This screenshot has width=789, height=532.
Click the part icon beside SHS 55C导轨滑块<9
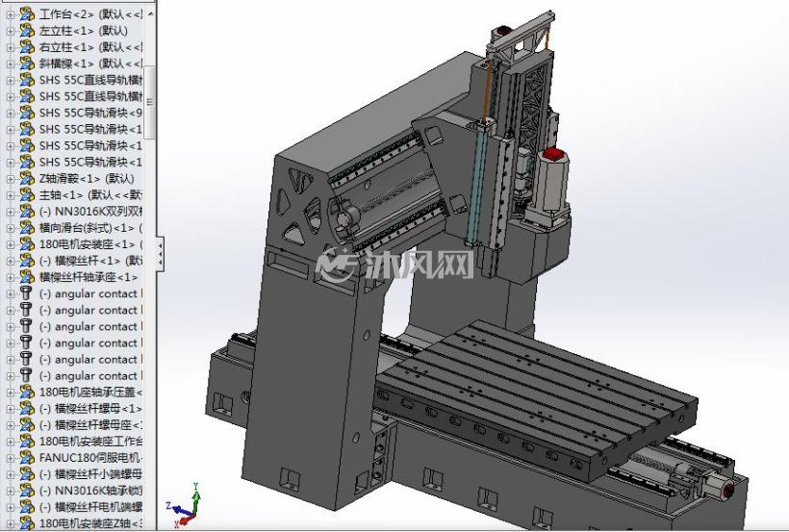27,113
